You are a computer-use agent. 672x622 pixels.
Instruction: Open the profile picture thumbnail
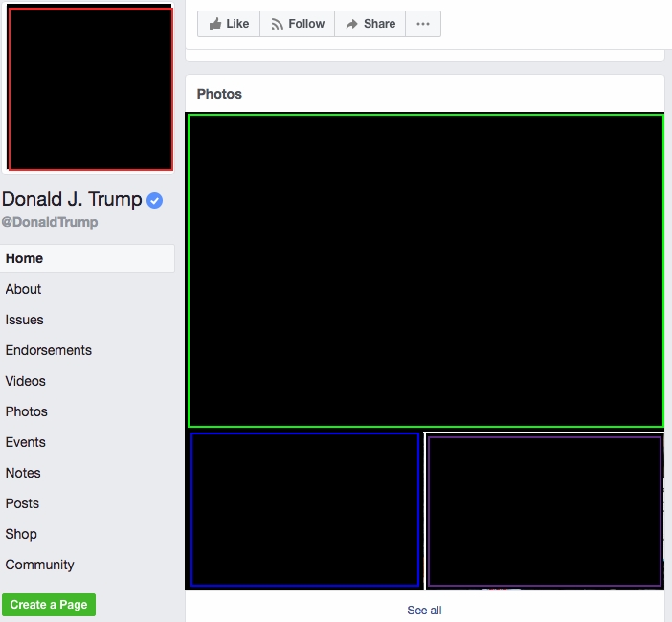[x=90, y=89]
